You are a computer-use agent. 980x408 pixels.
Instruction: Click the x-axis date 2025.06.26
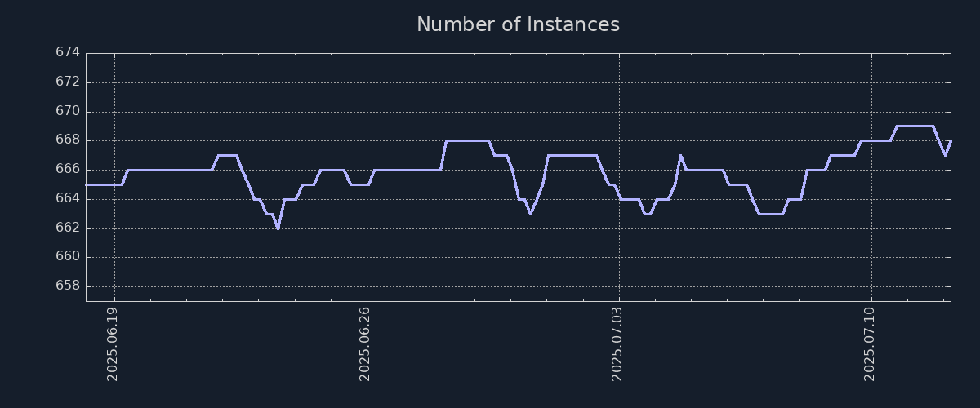click(x=366, y=344)
